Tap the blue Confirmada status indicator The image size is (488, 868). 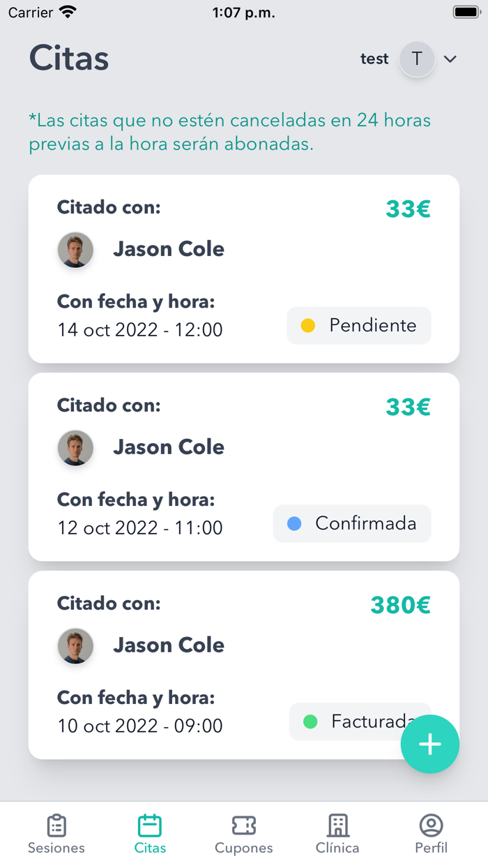point(296,523)
